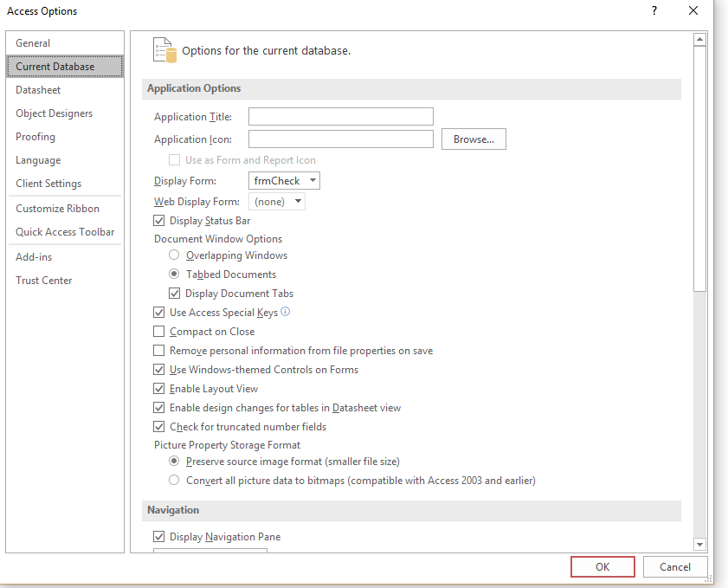The image size is (728, 588).
Task: Click Browse to choose an application icon
Action: tap(474, 139)
